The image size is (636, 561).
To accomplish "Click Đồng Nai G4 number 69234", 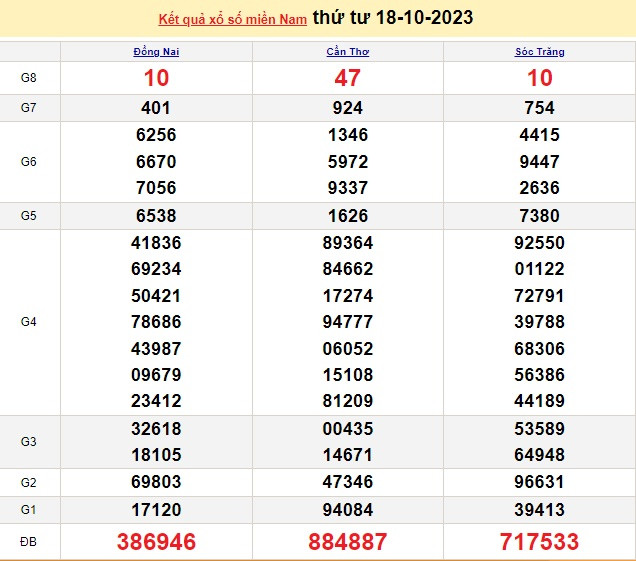I will [x=156, y=269].
